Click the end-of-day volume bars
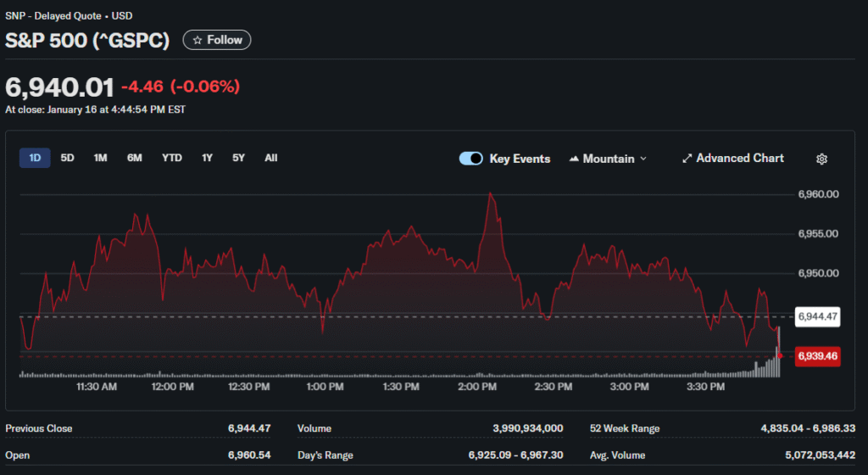The height and width of the screenshot is (475, 868). coord(770,366)
